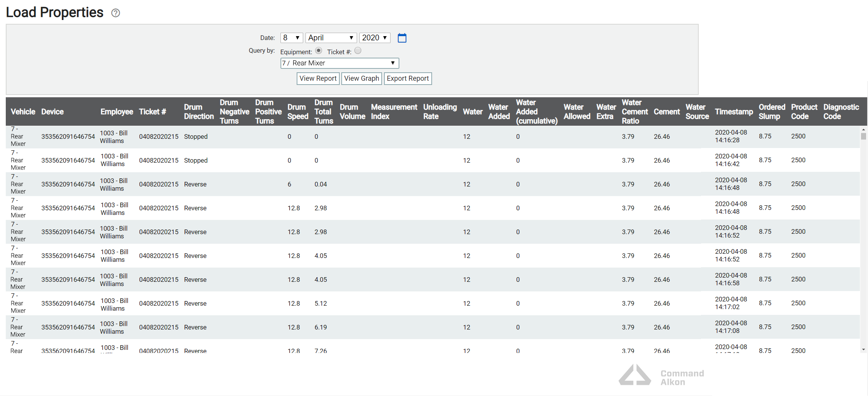Click the Drum Total Turns header
868x396 pixels.
click(324, 111)
